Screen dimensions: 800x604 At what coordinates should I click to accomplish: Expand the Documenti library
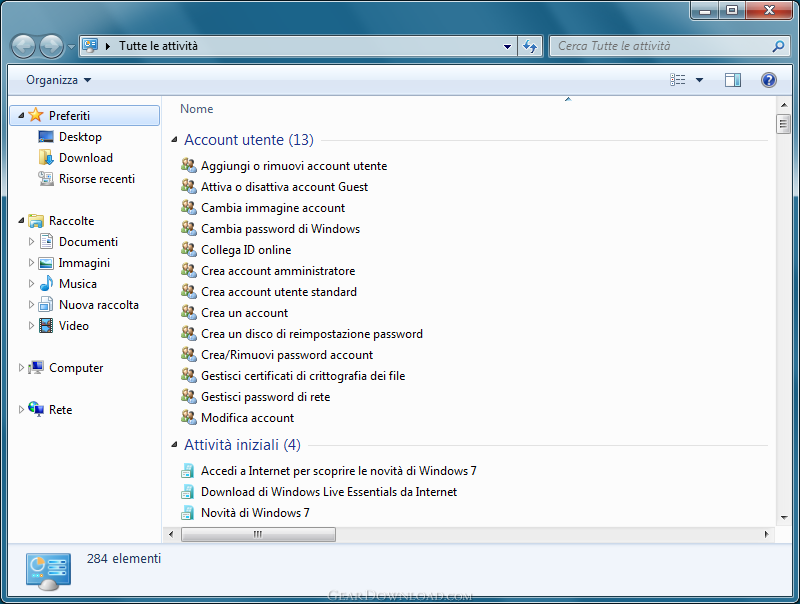(x=31, y=242)
